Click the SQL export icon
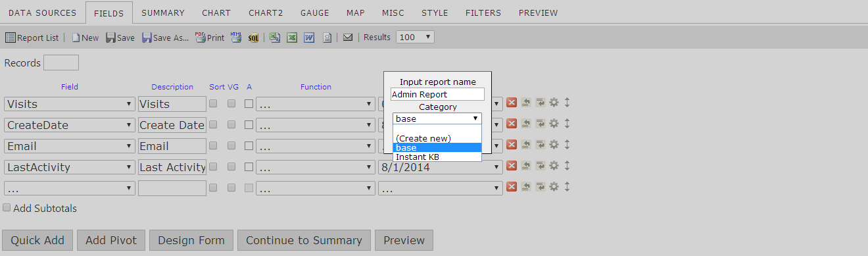The width and height of the screenshot is (868, 256). pyautogui.click(x=253, y=38)
